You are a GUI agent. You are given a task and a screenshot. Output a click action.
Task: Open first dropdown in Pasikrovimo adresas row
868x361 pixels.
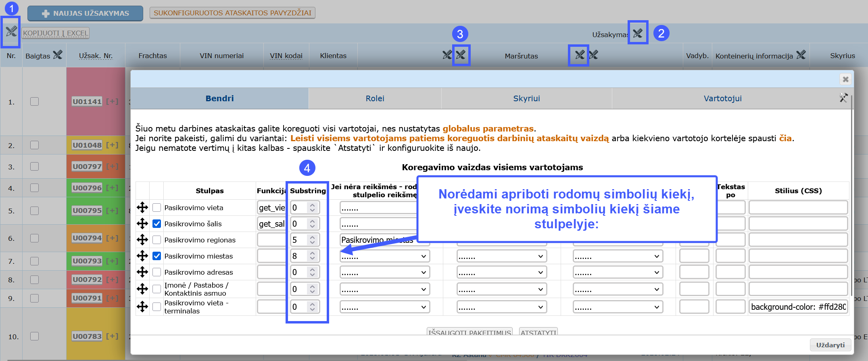pyautogui.click(x=385, y=272)
